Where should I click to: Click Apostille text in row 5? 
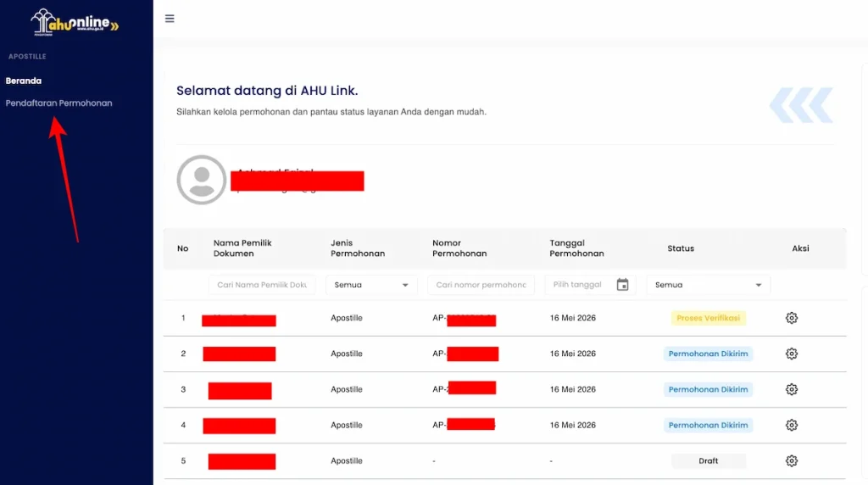click(x=347, y=460)
